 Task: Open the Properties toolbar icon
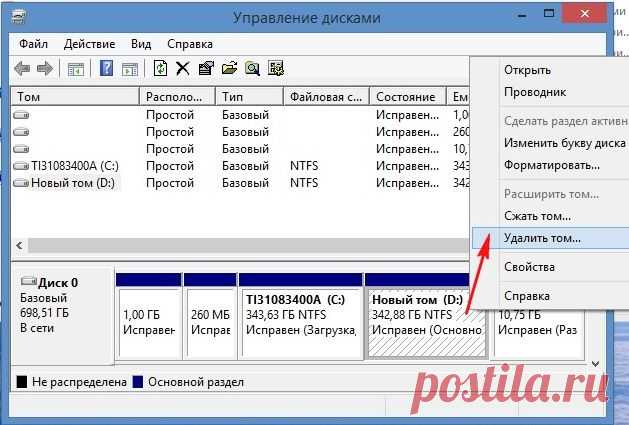coord(206,69)
